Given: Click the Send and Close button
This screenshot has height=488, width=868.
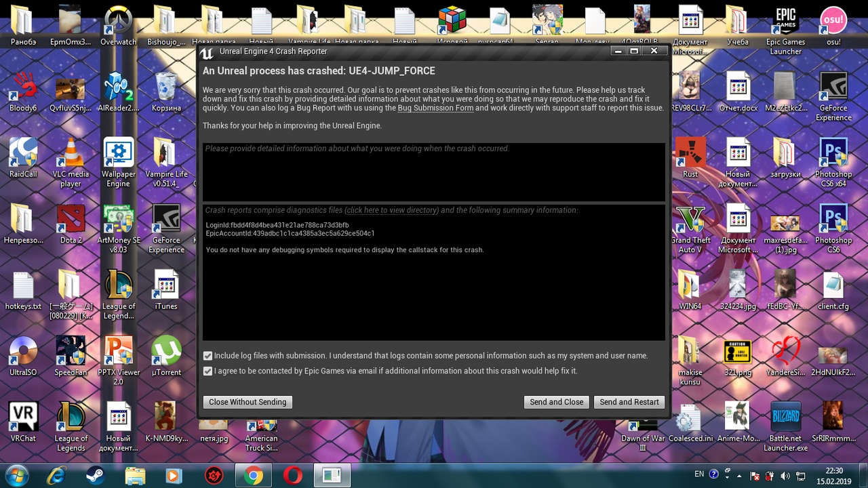Looking at the screenshot, I should point(556,402).
